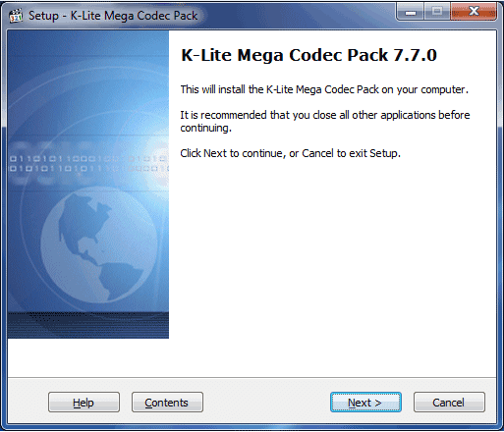This screenshot has width=504, height=432.
Task: Proceed with the Next > button
Action: pos(365,403)
